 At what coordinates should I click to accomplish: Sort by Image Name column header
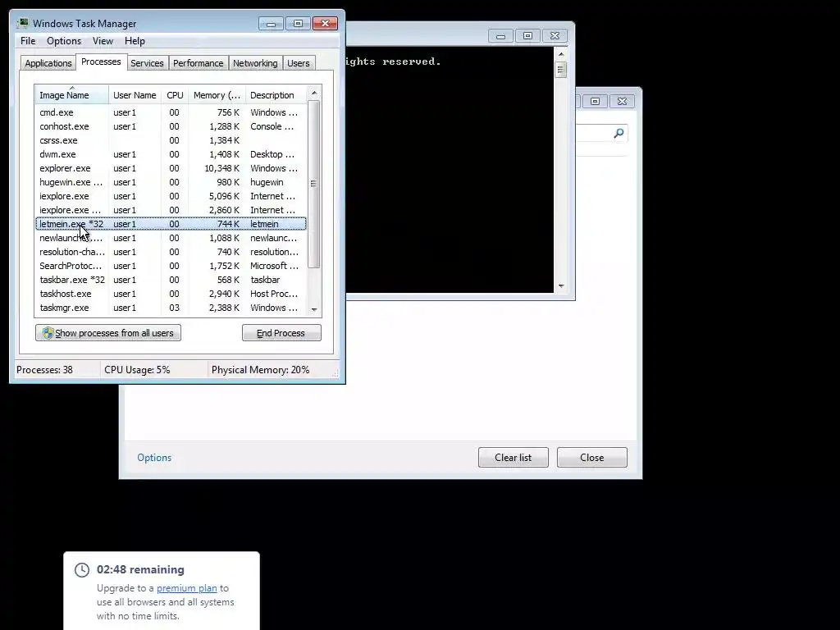coord(72,95)
